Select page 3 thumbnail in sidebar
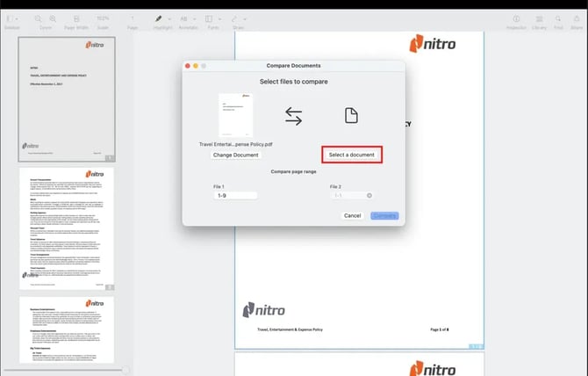 [x=67, y=329]
